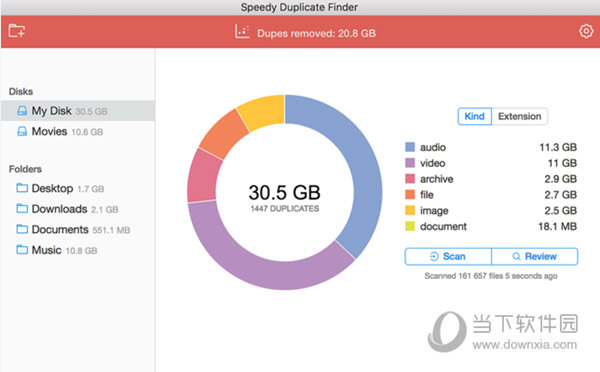Click the audio legend label

(433, 147)
